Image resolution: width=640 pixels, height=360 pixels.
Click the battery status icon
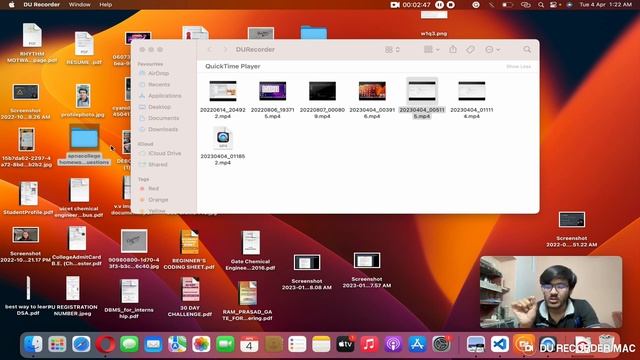pos(507,4)
